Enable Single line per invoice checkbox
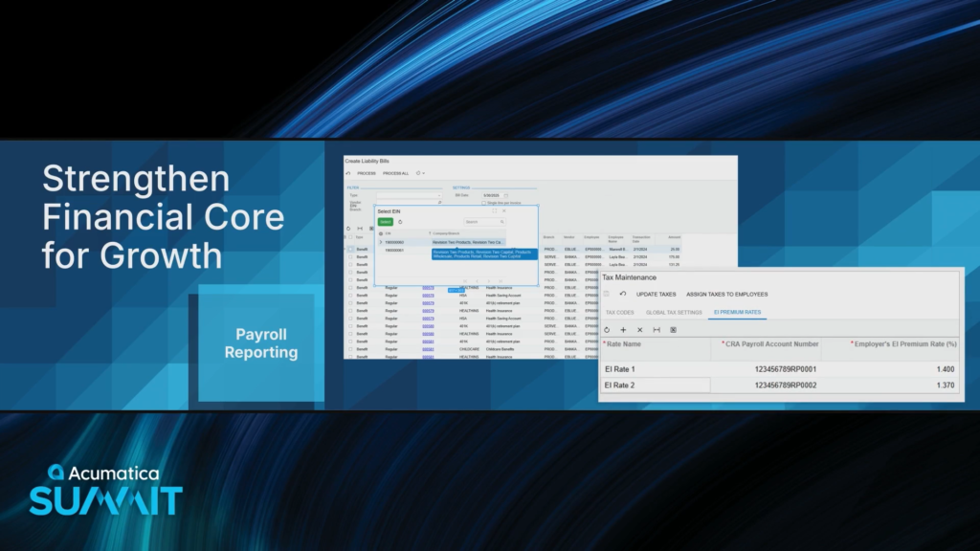The image size is (980, 551). pos(484,203)
